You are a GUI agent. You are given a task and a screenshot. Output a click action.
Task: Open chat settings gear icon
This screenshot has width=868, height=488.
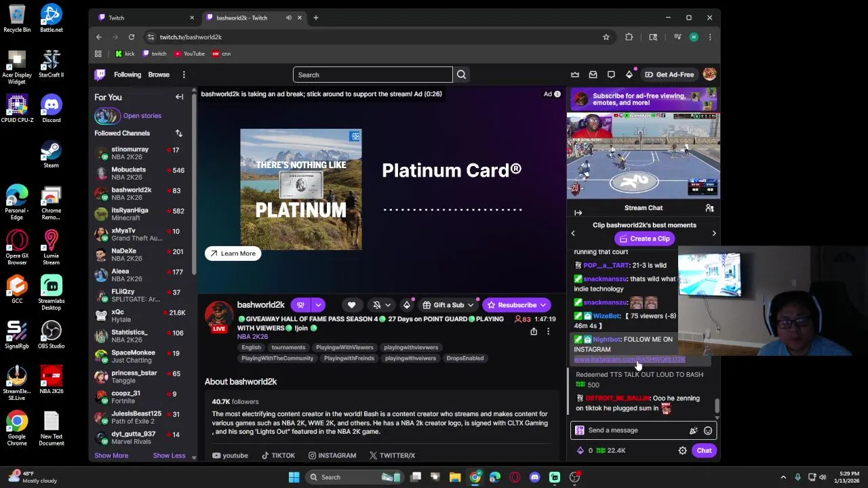pos(683,451)
